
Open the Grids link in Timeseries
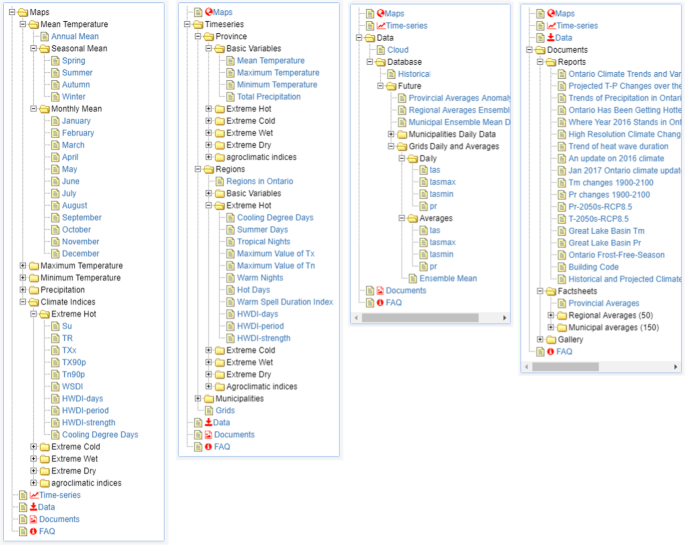coord(225,410)
